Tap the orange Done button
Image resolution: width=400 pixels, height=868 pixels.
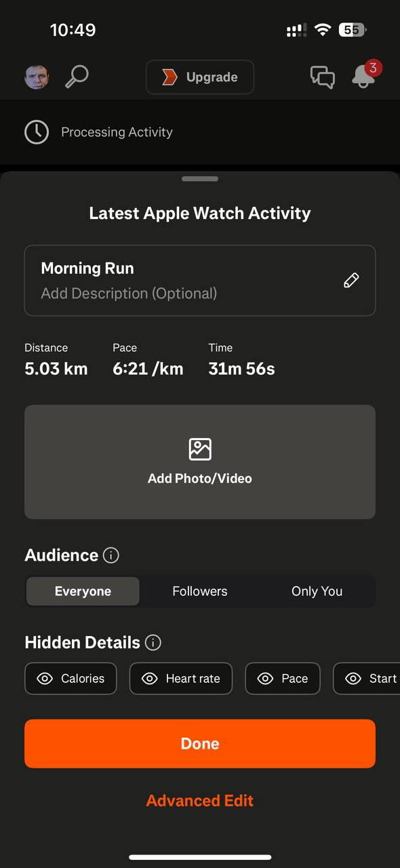pyautogui.click(x=200, y=744)
